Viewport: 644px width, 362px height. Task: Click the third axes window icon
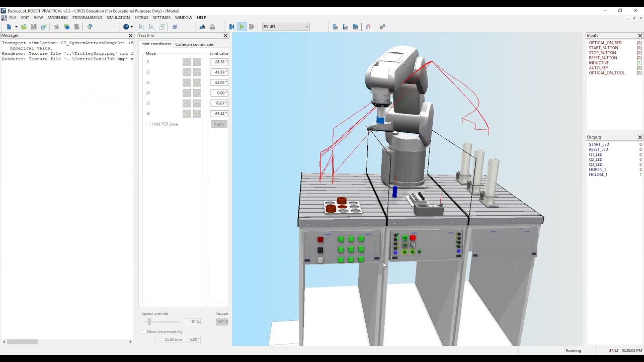click(x=162, y=27)
